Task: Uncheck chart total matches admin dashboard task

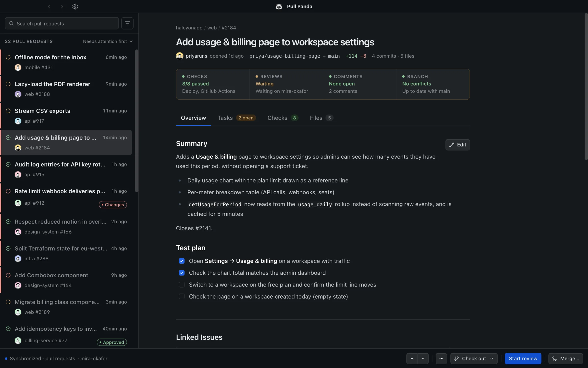Action: (x=182, y=273)
